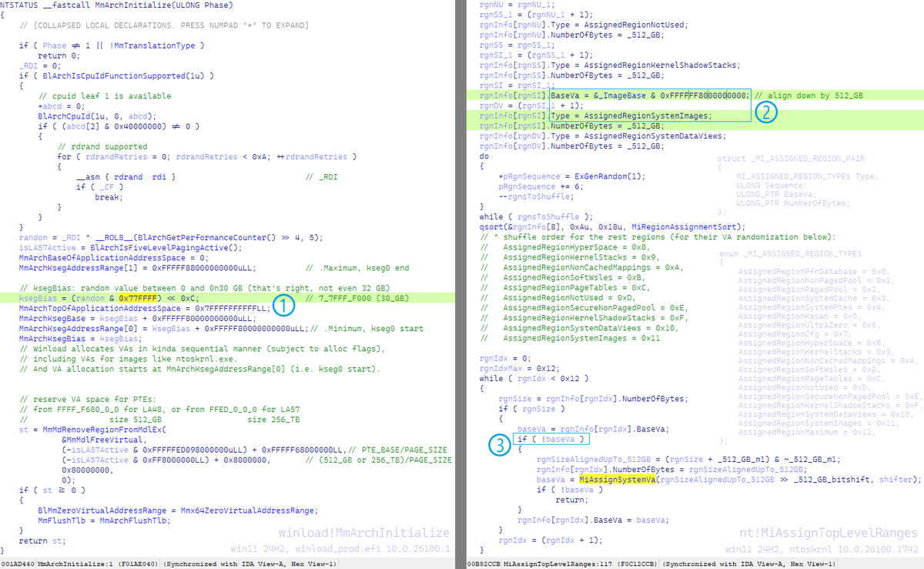Select the BlArchIsCpuIdFunctionSupported(1u) condition
924x569 pixels.
[x=116, y=75]
